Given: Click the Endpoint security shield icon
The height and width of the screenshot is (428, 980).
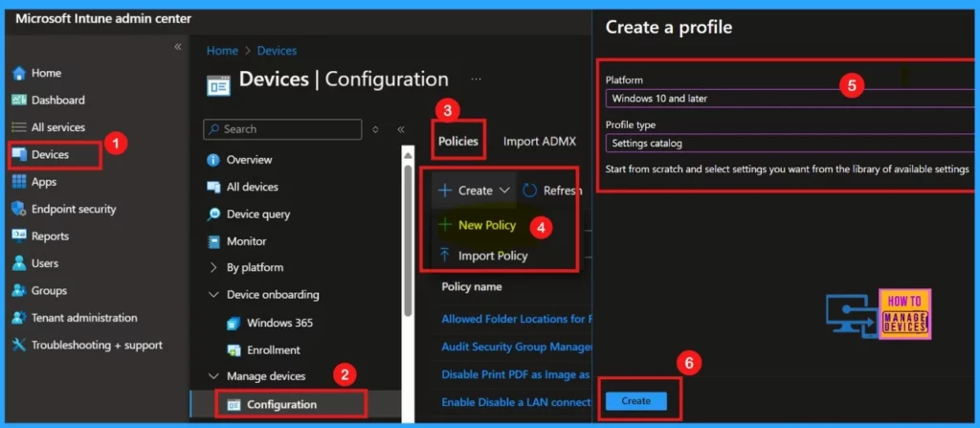Looking at the screenshot, I should [x=19, y=209].
